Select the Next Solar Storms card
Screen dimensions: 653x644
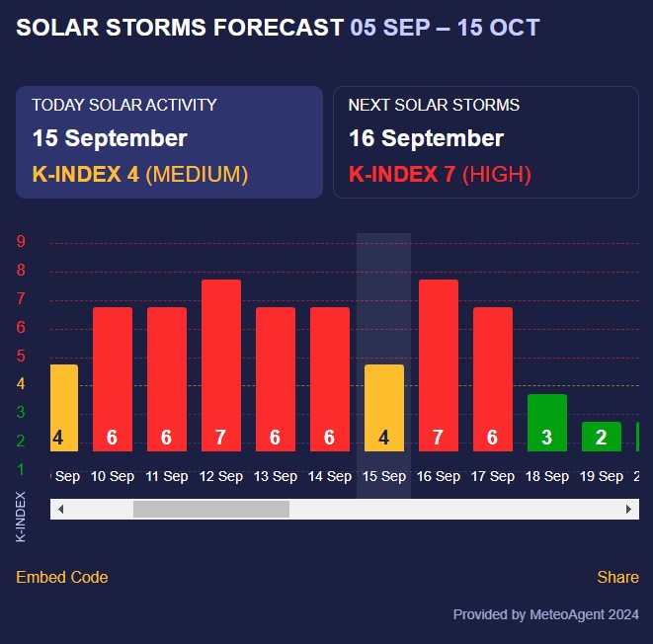coord(485,141)
